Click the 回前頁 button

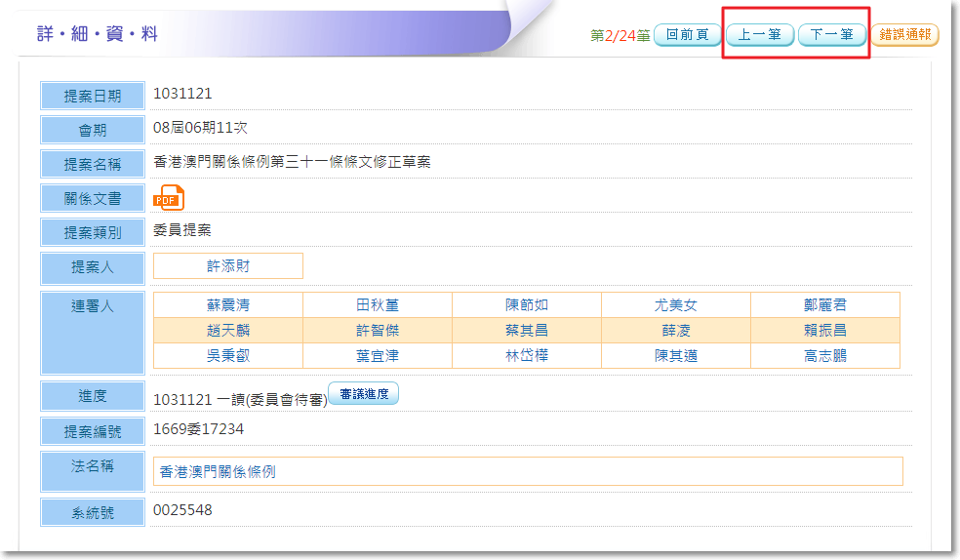[x=687, y=35]
